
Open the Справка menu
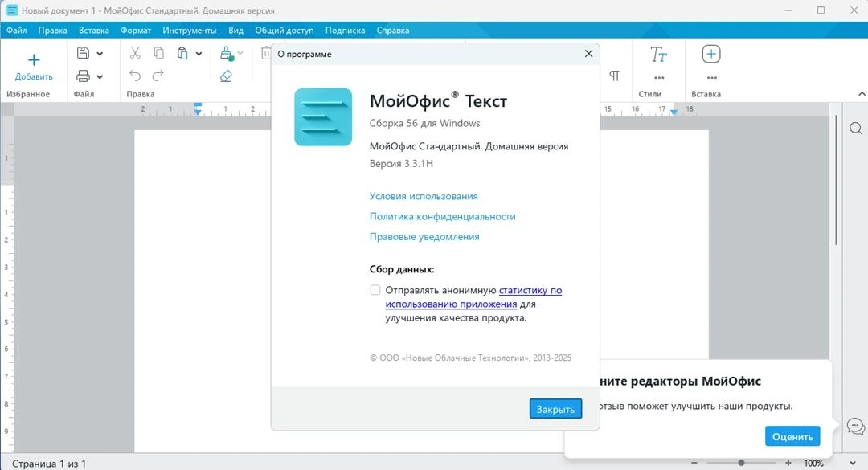392,31
